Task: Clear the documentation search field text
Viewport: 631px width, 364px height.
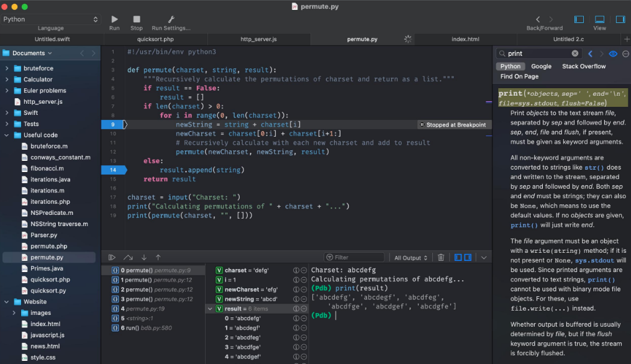Action: pos(575,54)
